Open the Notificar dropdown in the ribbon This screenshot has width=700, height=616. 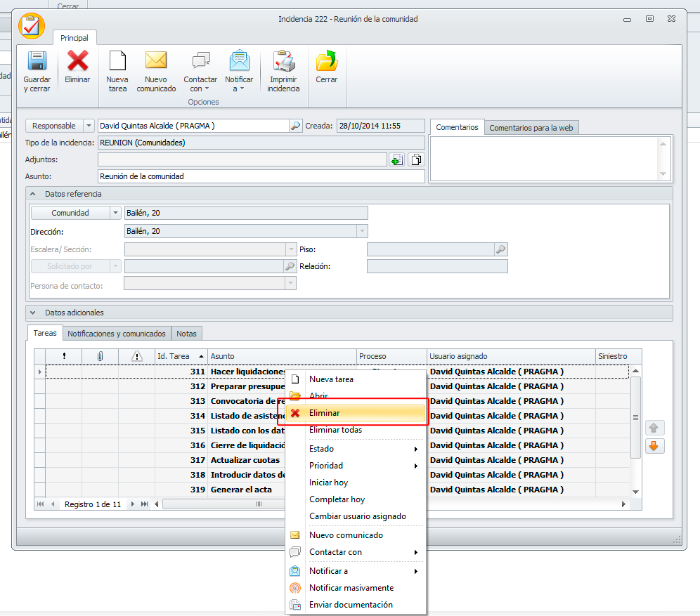tap(240, 71)
